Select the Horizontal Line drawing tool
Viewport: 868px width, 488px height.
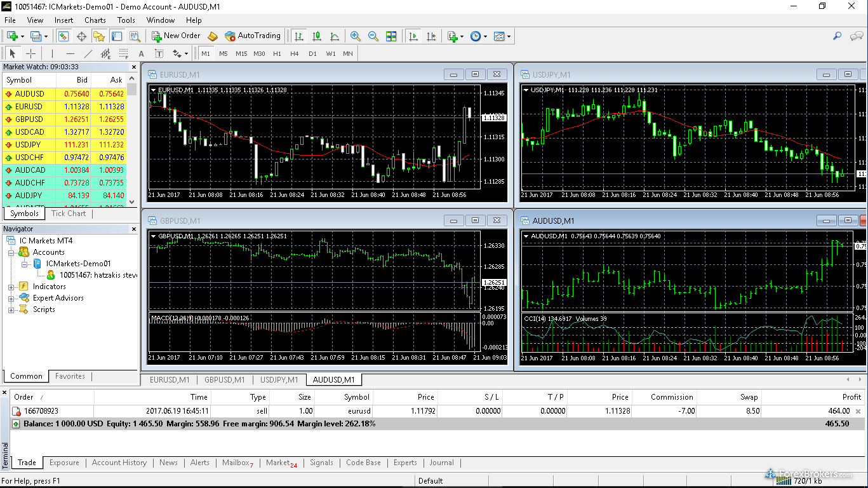70,53
